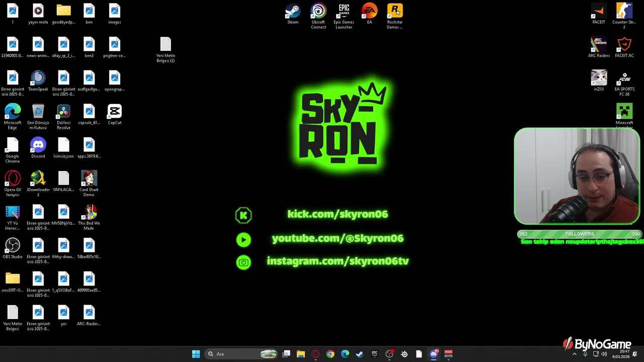Select the Geri Dönüşüm Kutusu recycle bin

pos(38,117)
